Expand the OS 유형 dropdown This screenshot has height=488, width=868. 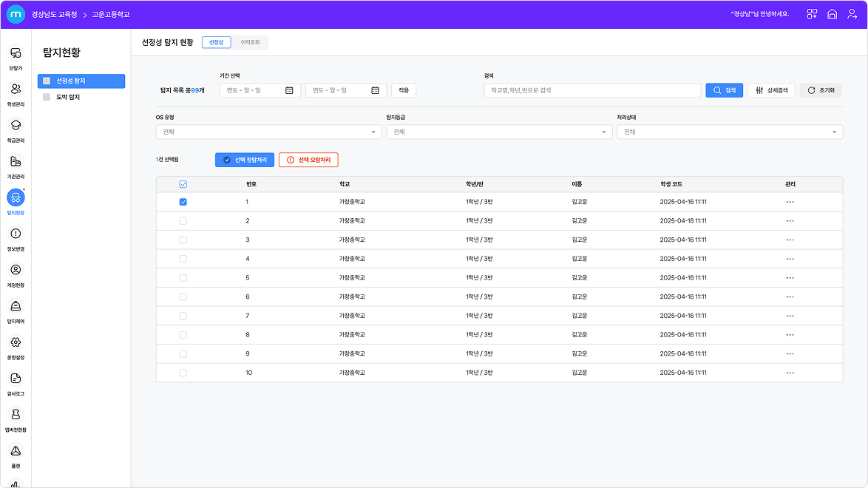click(268, 132)
